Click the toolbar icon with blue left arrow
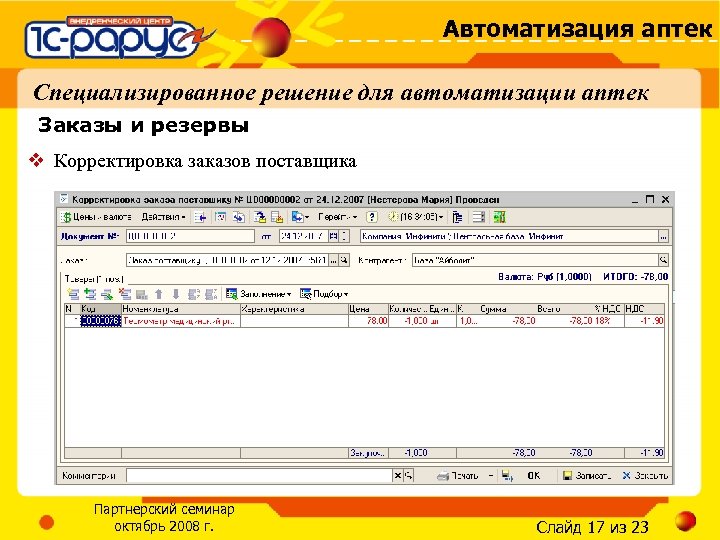 click(200, 217)
